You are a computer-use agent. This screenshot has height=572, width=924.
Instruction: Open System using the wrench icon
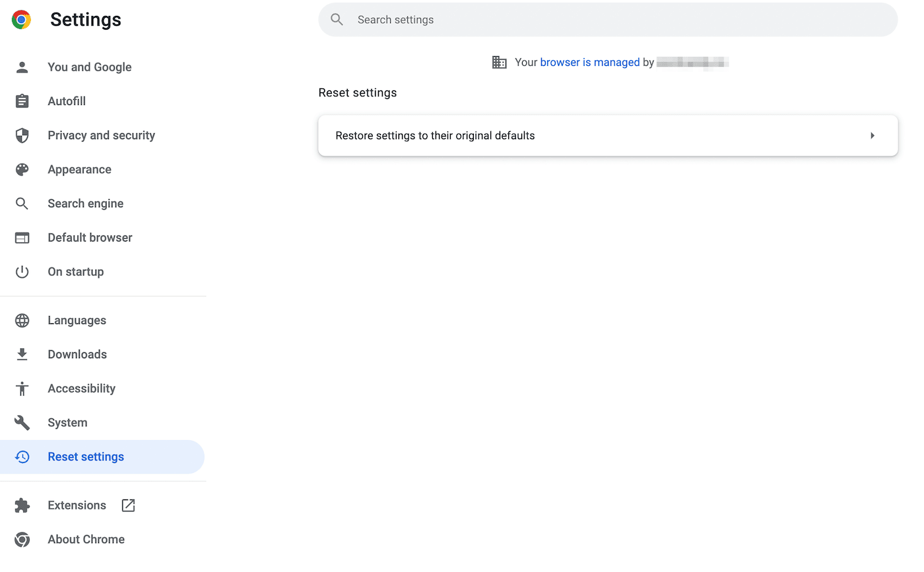pos(22,422)
